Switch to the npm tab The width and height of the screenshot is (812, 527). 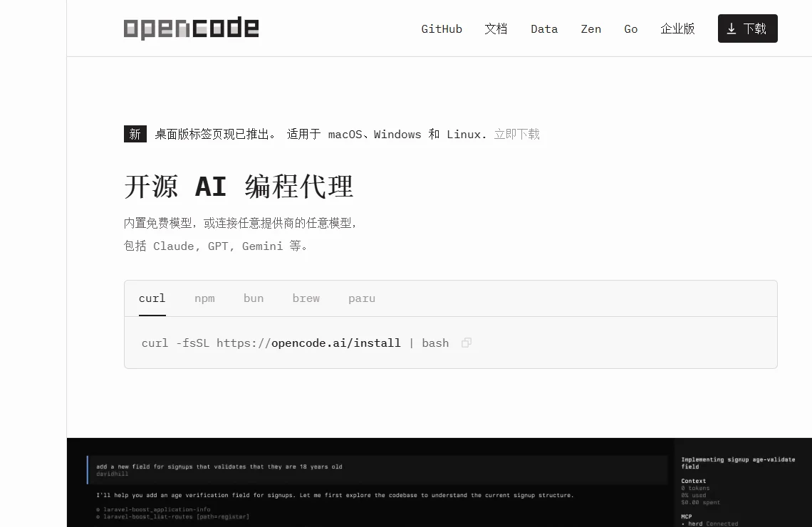tap(204, 298)
